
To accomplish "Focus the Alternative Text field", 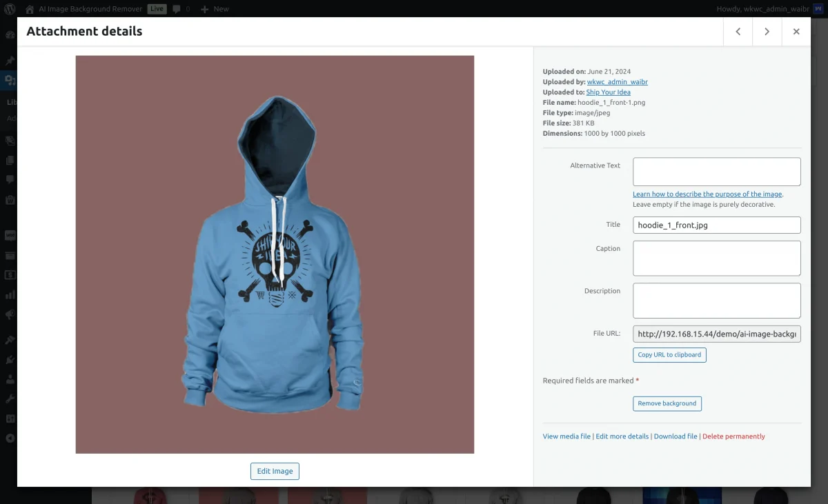I will pyautogui.click(x=717, y=172).
